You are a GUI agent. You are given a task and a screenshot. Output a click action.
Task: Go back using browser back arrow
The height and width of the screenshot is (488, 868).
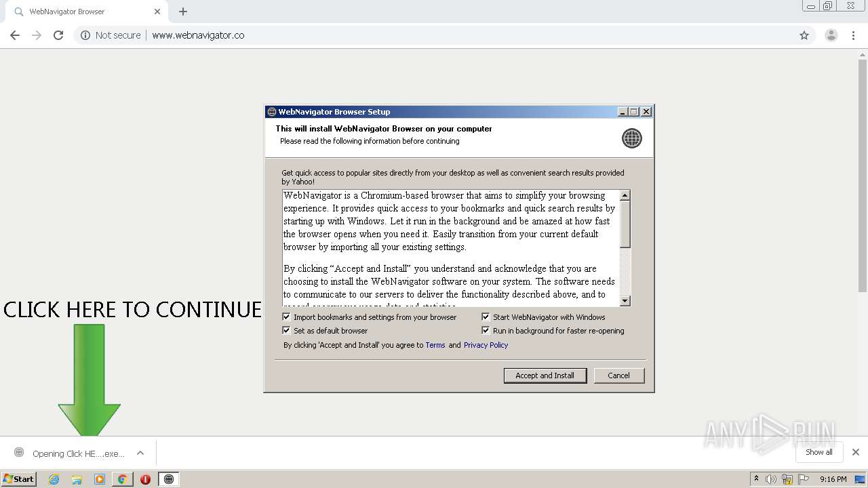coord(15,35)
